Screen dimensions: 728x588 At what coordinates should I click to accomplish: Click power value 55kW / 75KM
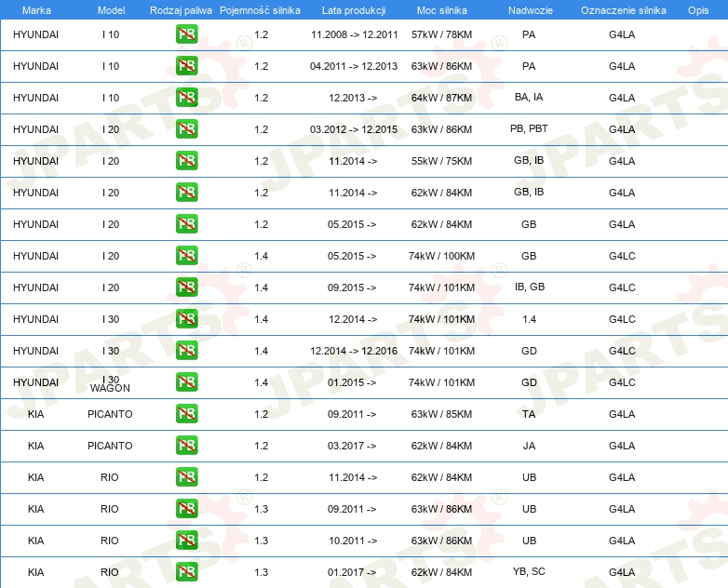pyautogui.click(x=441, y=161)
